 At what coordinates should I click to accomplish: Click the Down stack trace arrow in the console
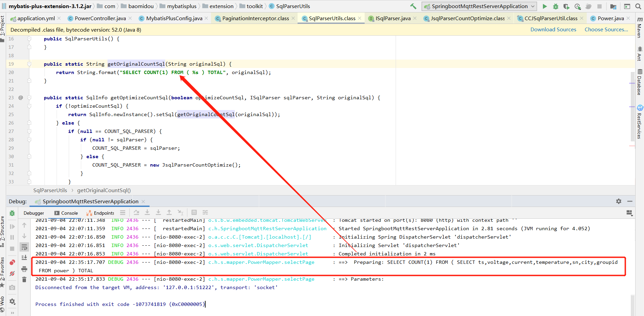click(x=24, y=236)
